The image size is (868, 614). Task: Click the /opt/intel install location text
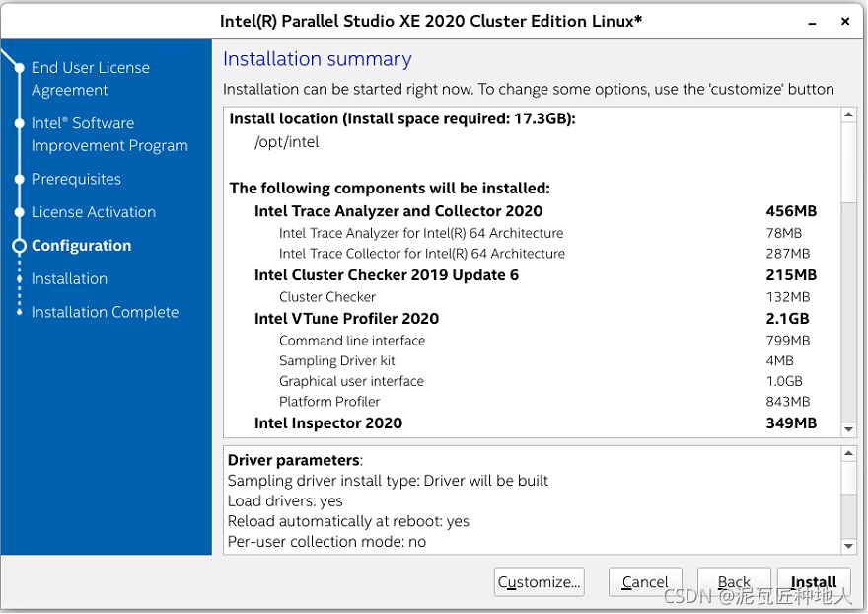(x=286, y=141)
